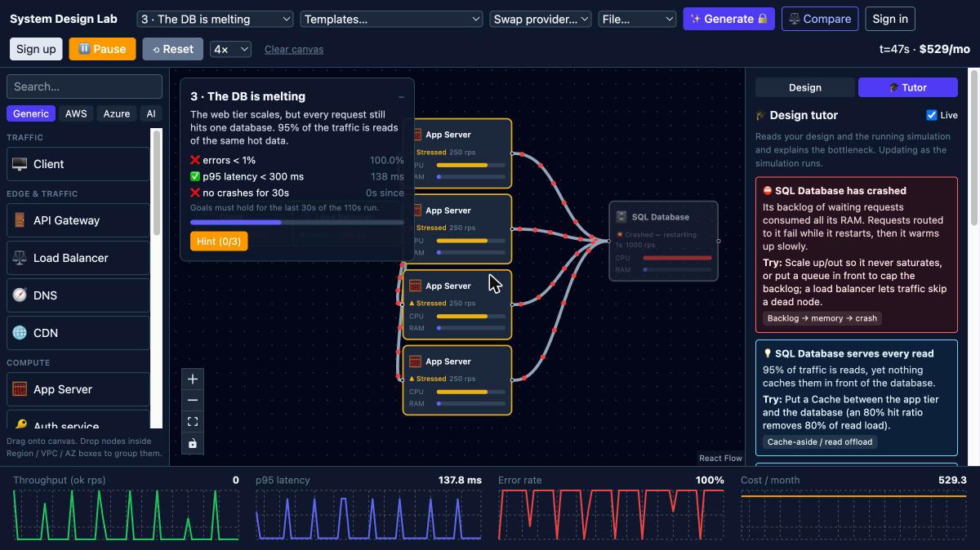Viewport: 980px width, 550px height.
Task: Click the CDN globe icon
Action: (20, 333)
